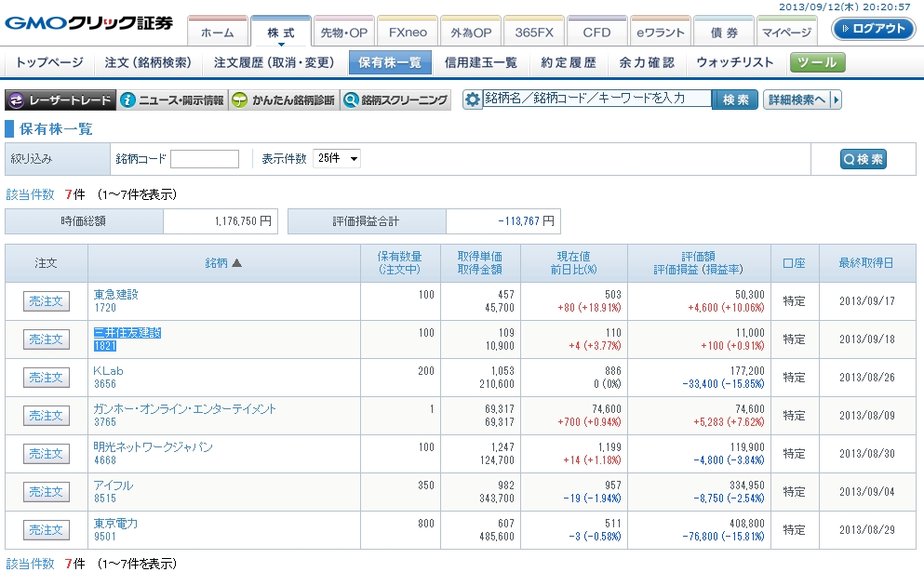
Task: Click the gear icon beside stock search field
Action: (473, 100)
